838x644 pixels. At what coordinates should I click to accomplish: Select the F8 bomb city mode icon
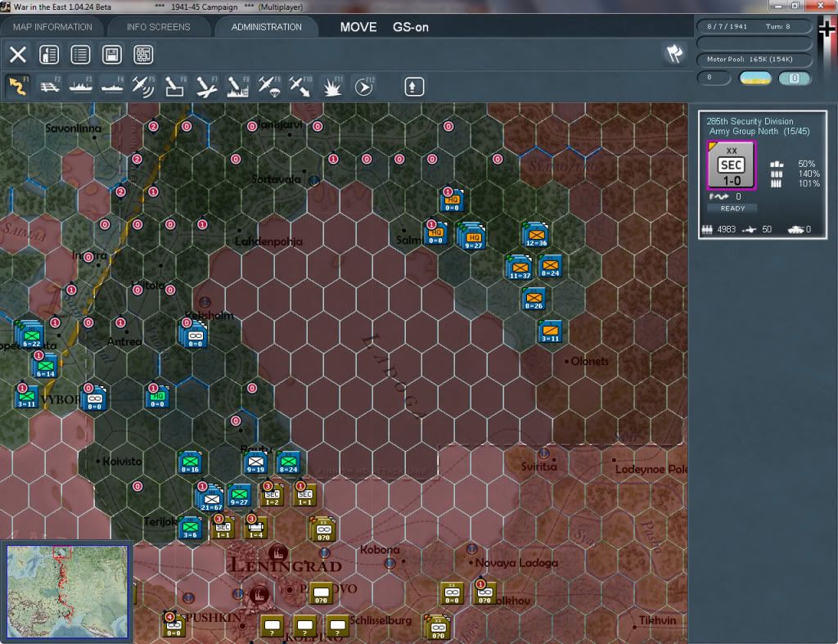237,87
